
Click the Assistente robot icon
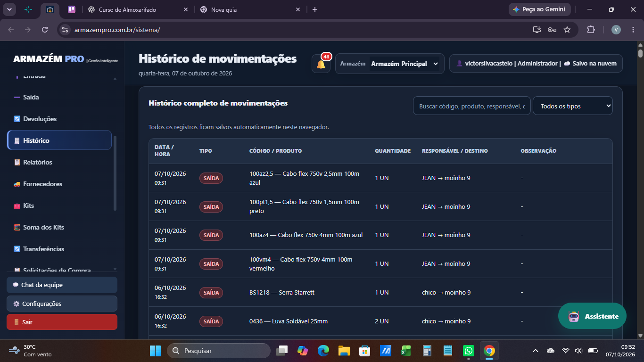pos(573,316)
